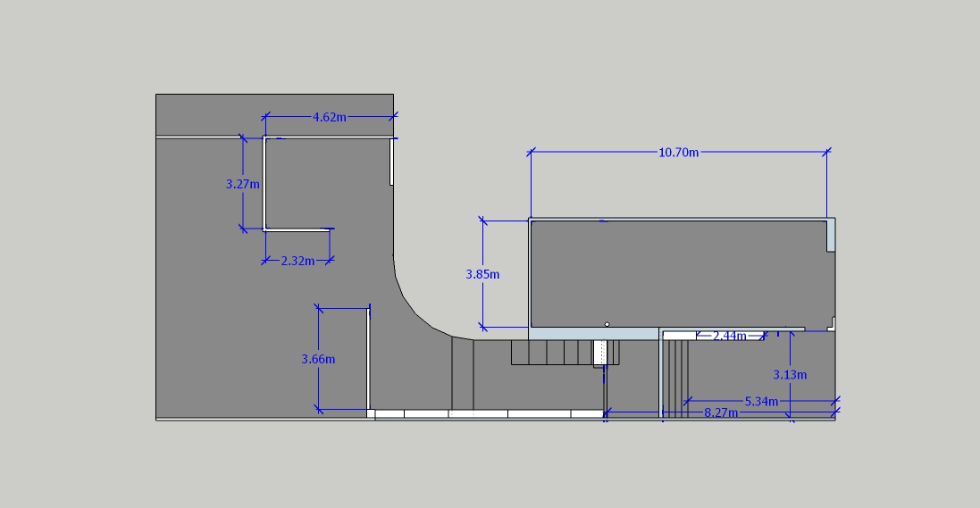Click the white column beside the staircase
980x508 pixels.
(x=600, y=352)
